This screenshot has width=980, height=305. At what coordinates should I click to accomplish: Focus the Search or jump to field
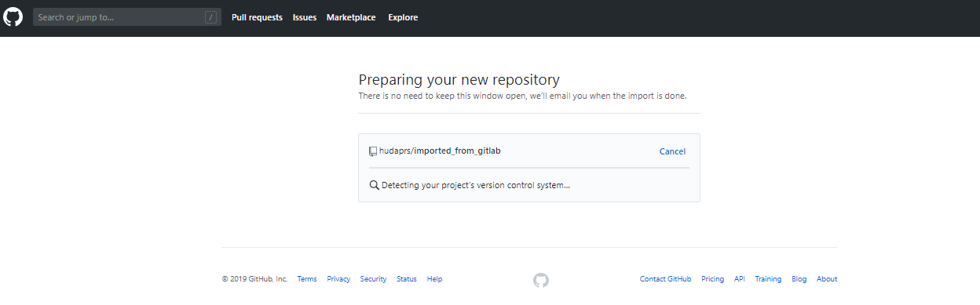(127, 17)
